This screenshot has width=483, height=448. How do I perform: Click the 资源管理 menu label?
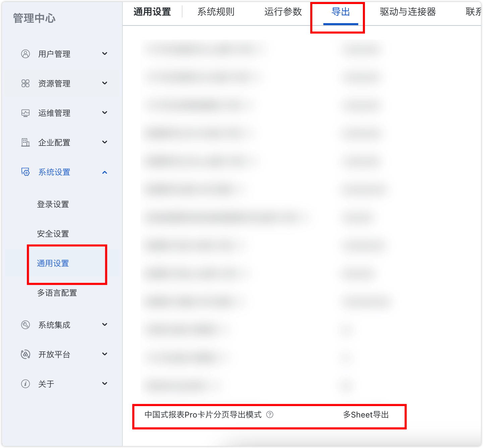(x=54, y=83)
